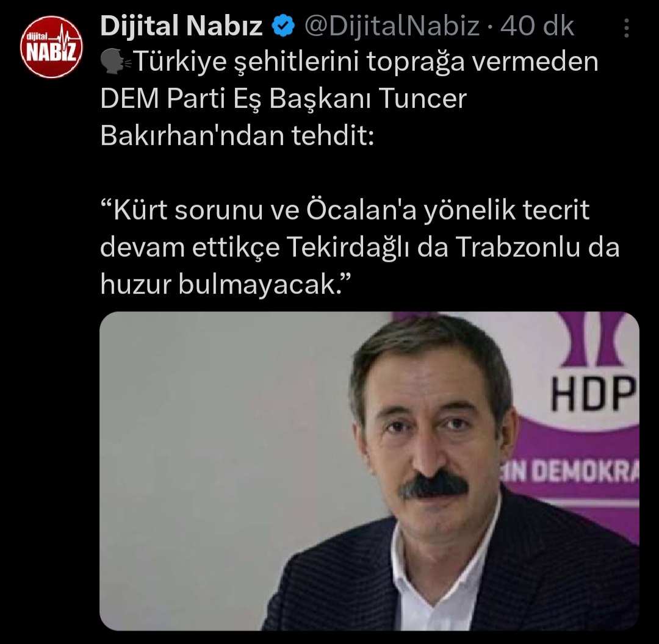The width and height of the screenshot is (659, 644).
Task: Open the attached photo of the man
Action: pyautogui.click(x=369, y=471)
